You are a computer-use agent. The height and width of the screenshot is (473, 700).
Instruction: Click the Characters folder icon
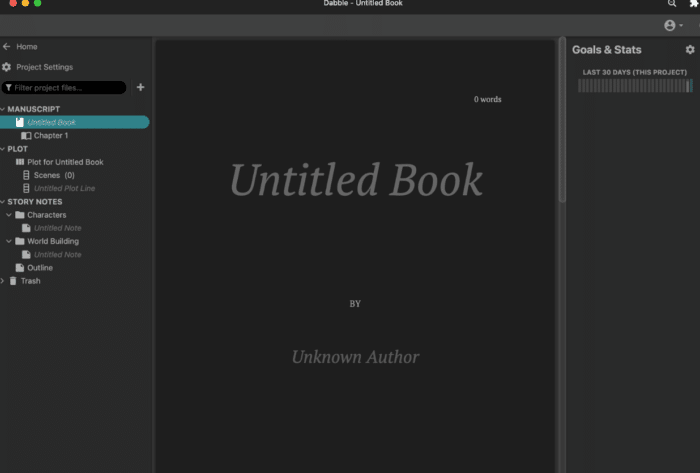point(20,215)
